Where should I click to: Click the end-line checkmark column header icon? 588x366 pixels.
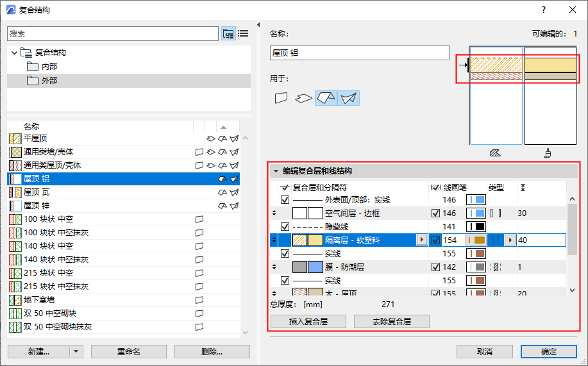pos(435,188)
